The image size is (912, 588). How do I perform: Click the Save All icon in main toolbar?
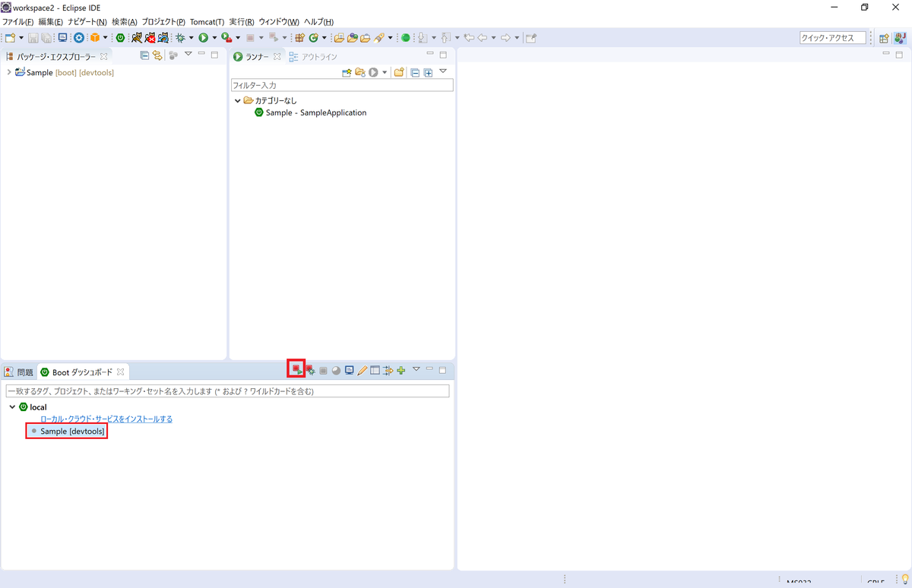point(46,37)
